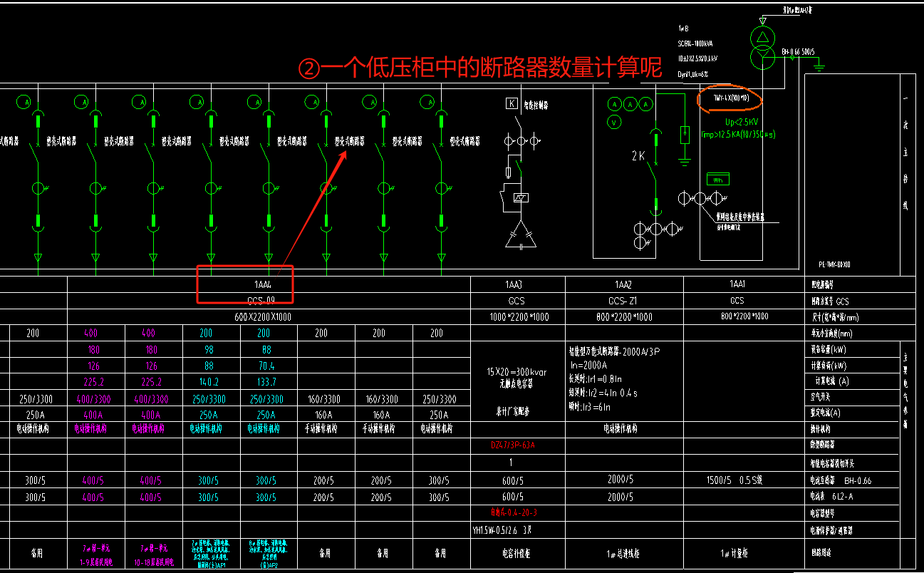Click the boxed K intelligent controller symbol

coord(511,104)
